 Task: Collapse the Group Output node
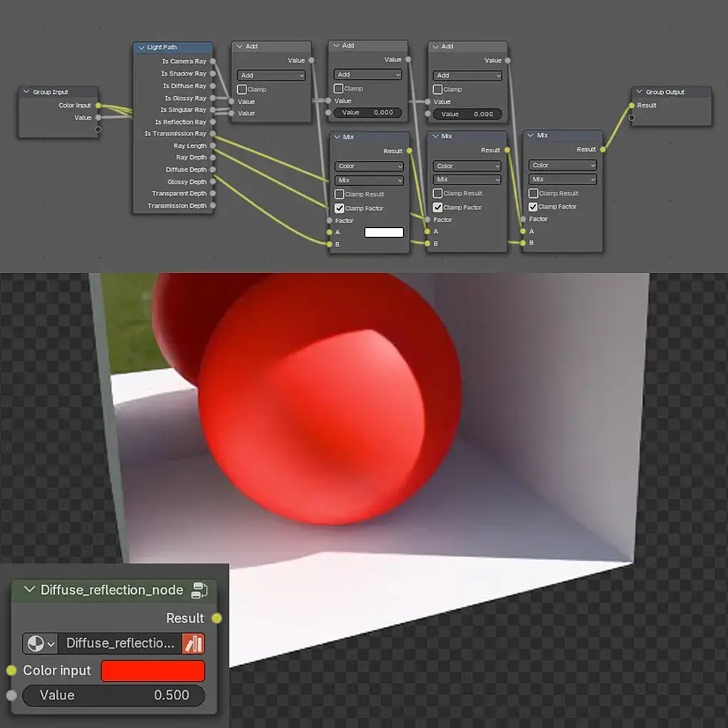(x=640, y=91)
